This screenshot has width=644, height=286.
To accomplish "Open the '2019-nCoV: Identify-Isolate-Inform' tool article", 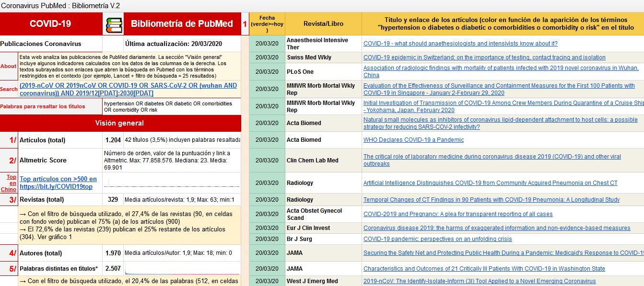I will click(479, 281).
